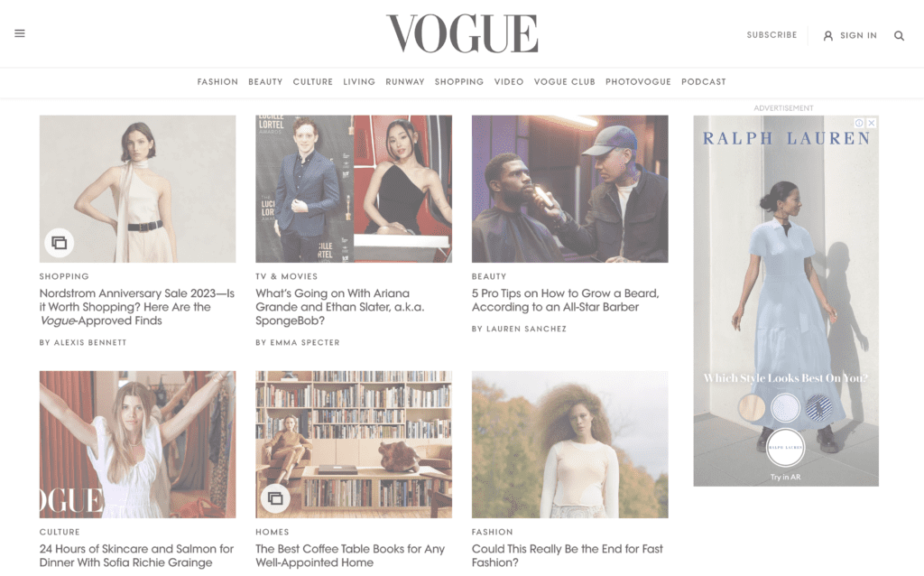Open the Podcast nav item

[704, 82]
